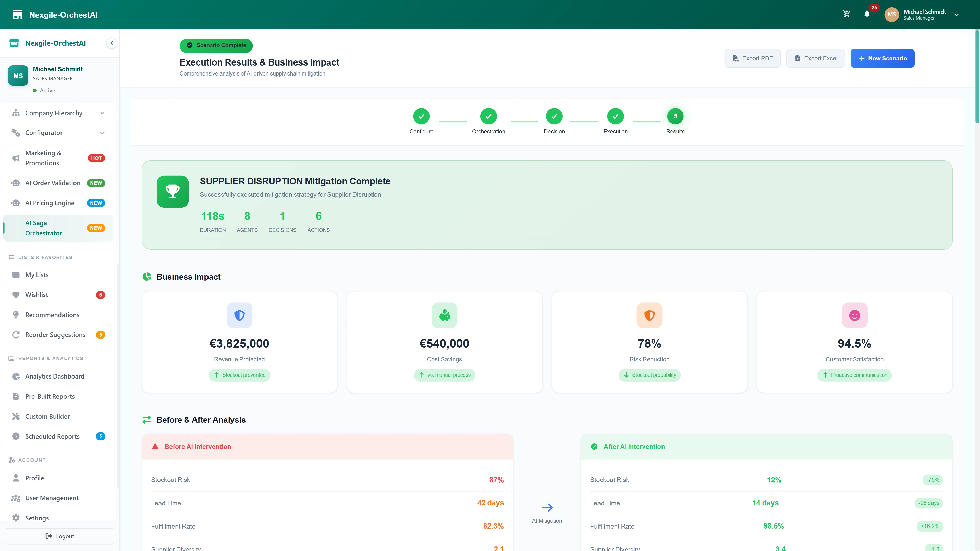Screen dimensions: 980x551
Task: Select the AI Pricing Engine sidebar icon
Action: click(16, 203)
